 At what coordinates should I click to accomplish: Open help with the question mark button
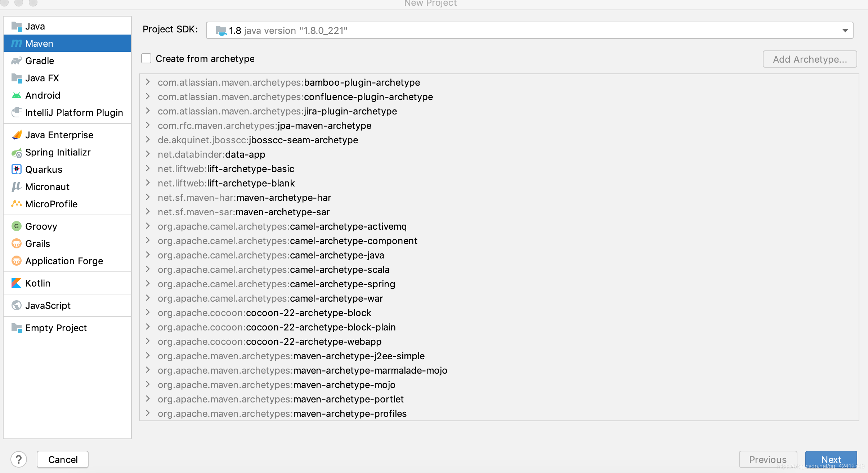coord(19,459)
